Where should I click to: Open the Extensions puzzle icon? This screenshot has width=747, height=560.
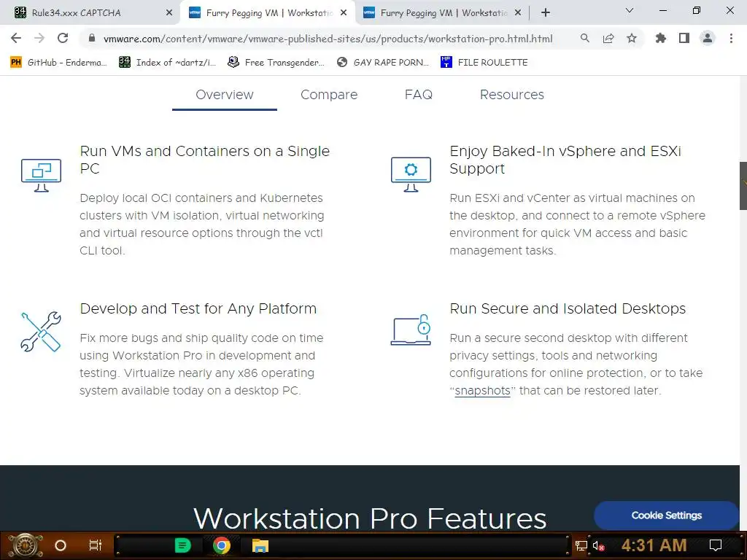coord(661,38)
